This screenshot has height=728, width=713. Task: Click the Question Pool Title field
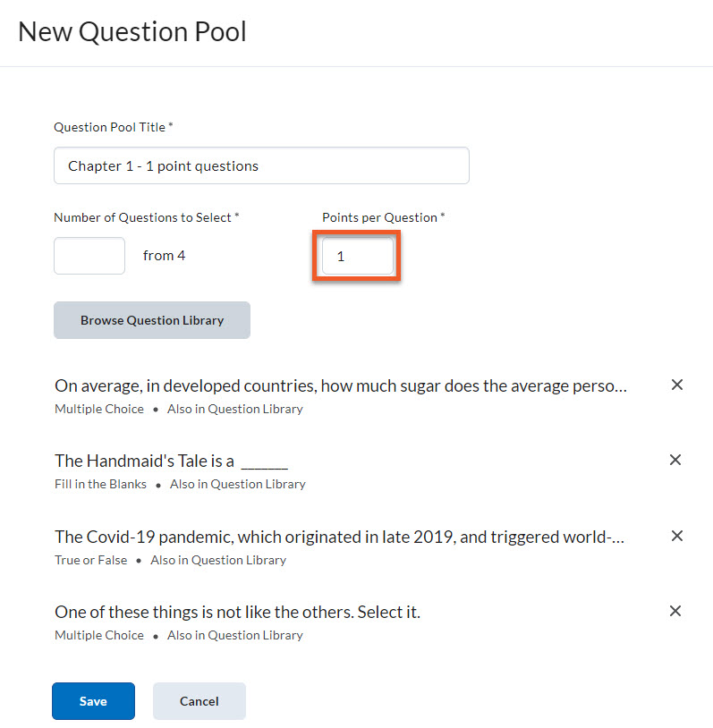pos(261,165)
